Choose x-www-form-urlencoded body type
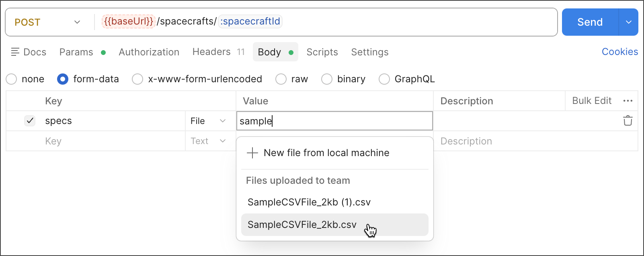Image resolution: width=644 pixels, height=256 pixels. click(x=137, y=79)
